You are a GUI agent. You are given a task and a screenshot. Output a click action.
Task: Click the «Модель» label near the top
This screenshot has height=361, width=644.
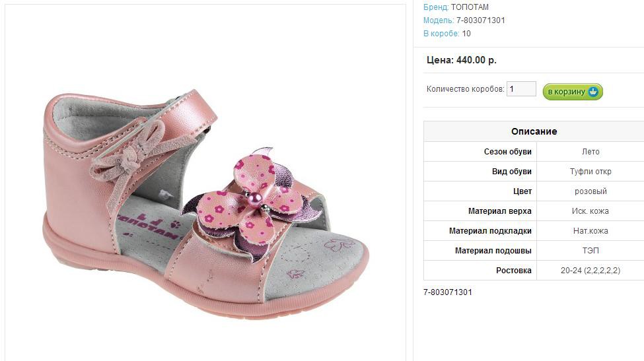pyautogui.click(x=438, y=20)
